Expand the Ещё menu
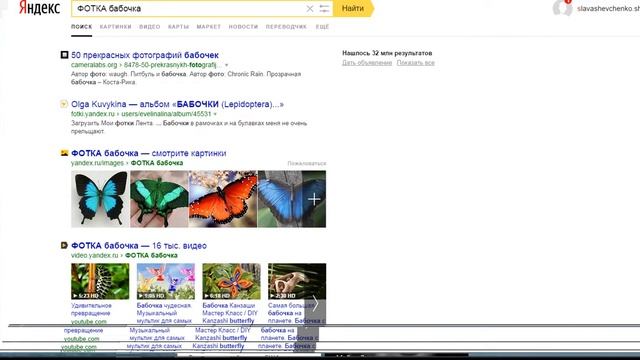640x360 pixels. (x=322, y=27)
